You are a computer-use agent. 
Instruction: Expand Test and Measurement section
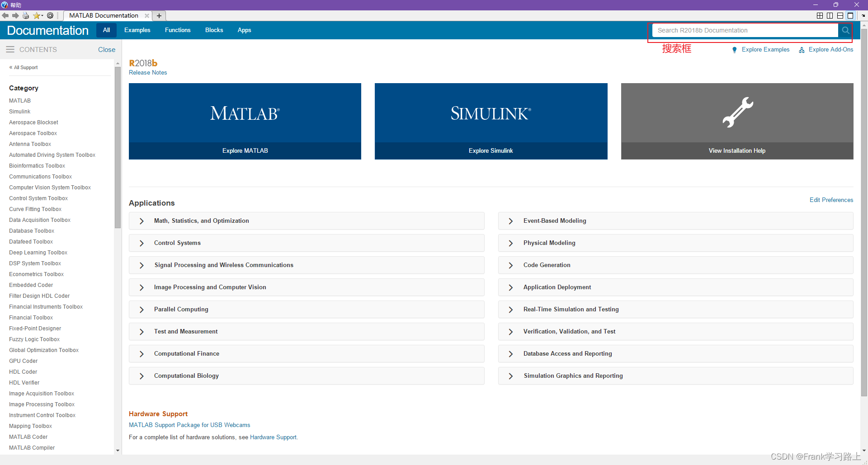click(x=307, y=332)
